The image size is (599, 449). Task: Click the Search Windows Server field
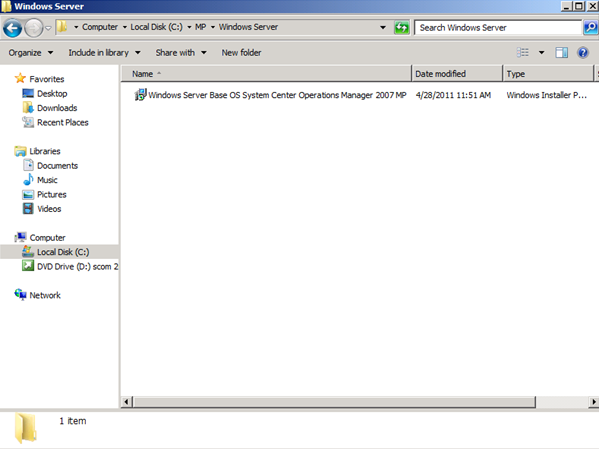coord(498,28)
